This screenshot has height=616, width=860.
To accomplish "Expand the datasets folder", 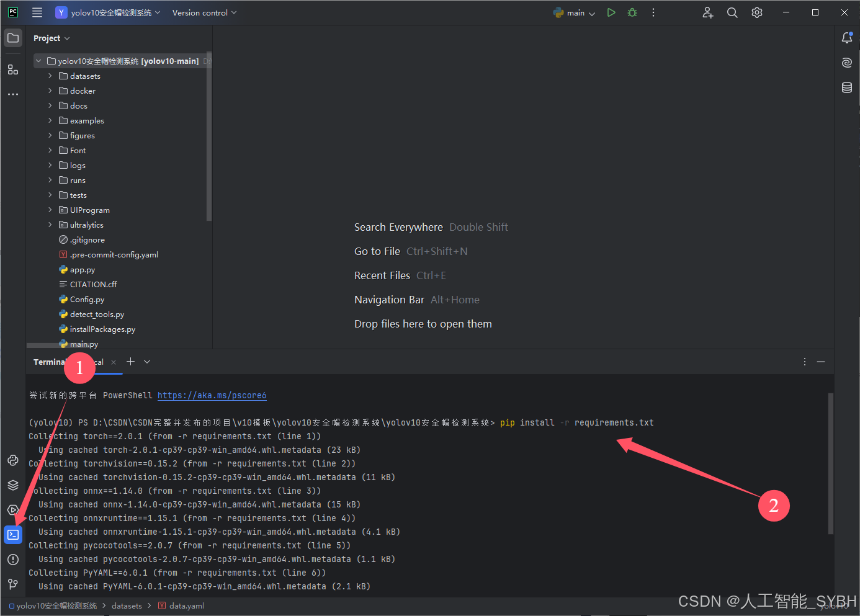I will click(50, 76).
